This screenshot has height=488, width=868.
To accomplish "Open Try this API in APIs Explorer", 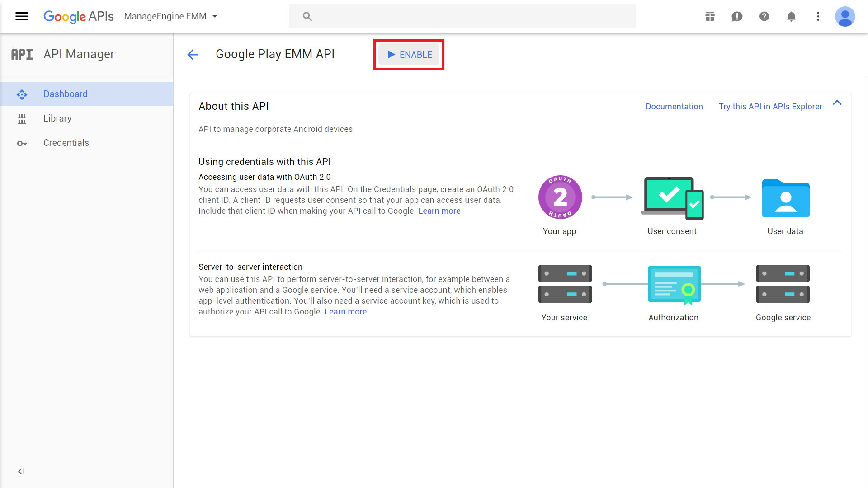I will pyautogui.click(x=770, y=107).
